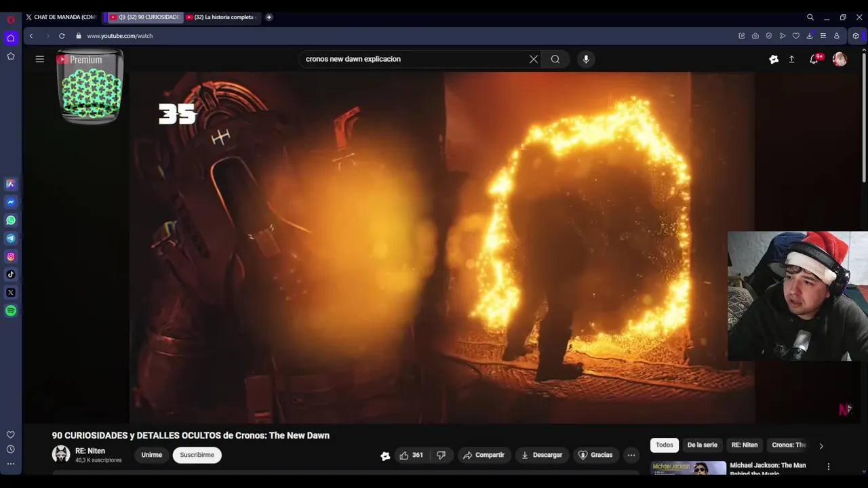Open bookmarks star in Opera sidebar
Image resolution: width=868 pixels, height=488 pixels.
click(11, 56)
